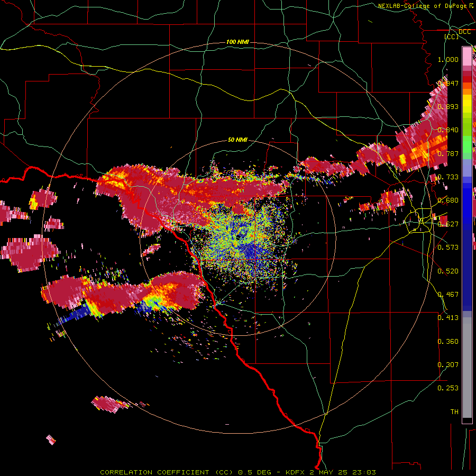Select the 1.000 value on the scale
The image size is (476, 476).
[448, 59]
